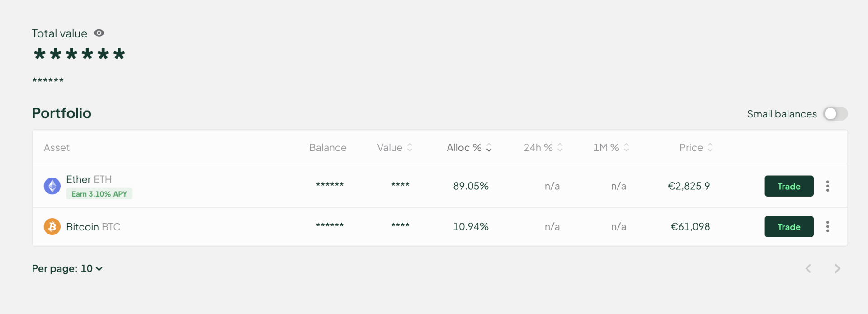Sort by the Price column

point(696,147)
